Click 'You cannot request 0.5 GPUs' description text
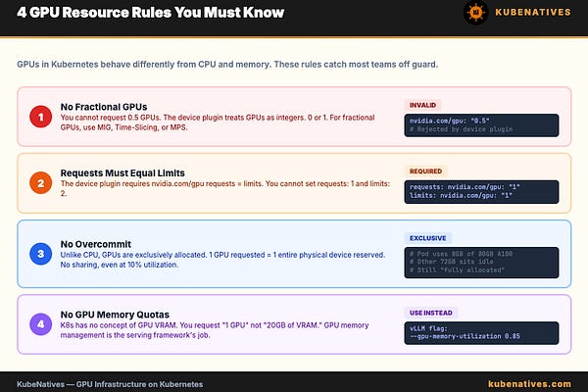This screenshot has height=392, width=588. [x=218, y=122]
